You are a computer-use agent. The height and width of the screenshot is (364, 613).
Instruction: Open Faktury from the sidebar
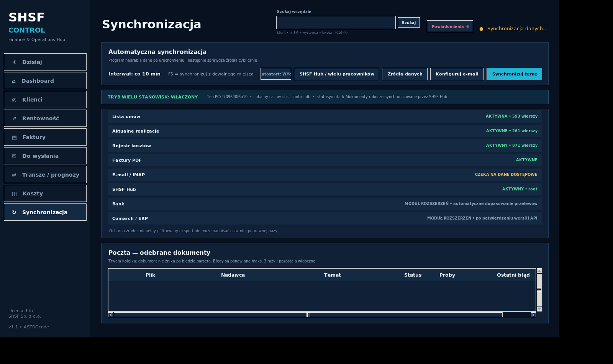tap(45, 137)
